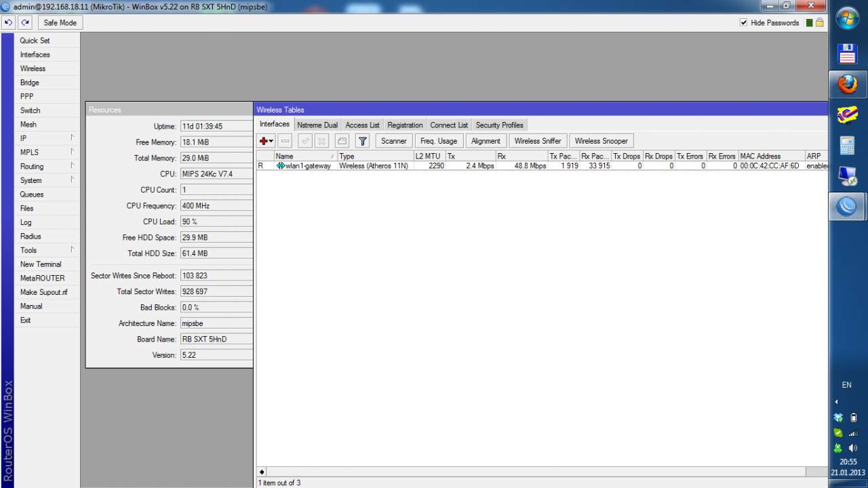
Task: Switch to the Registration tab
Action: click(405, 125)
